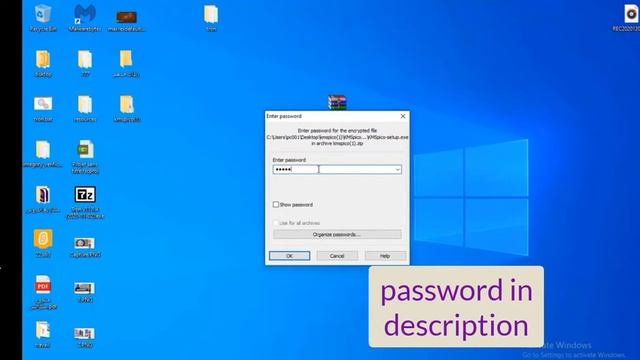Select the kmspico(1) folder on desktop
This screenshot has height=360, width=640.
[x=127, y=104]
